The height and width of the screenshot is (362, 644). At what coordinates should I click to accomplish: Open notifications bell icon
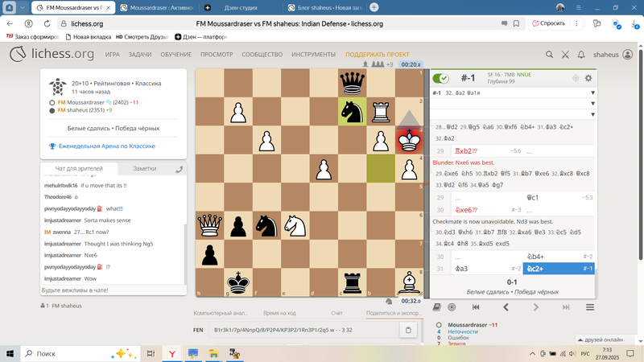pos(580,54)
